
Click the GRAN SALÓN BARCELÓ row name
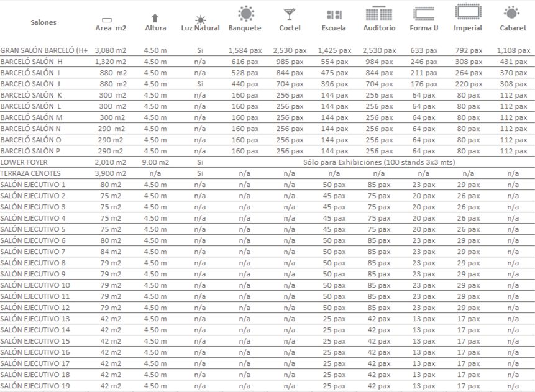[x=44, y=50]
